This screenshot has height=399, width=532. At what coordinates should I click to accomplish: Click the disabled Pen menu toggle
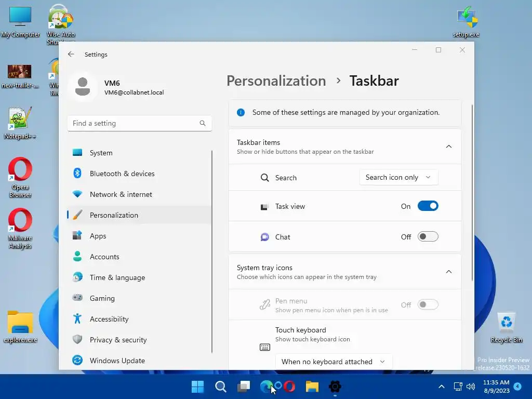(428, 304)
